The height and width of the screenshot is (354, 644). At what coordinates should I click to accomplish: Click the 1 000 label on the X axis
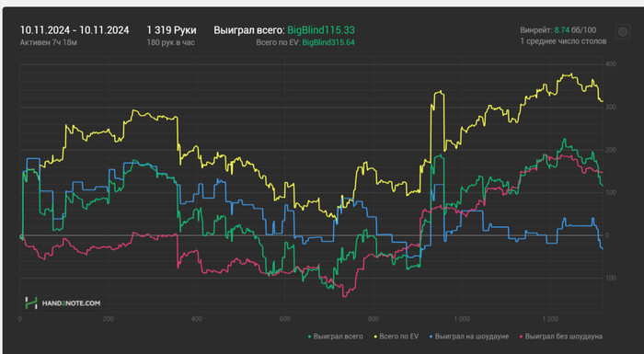462,319
